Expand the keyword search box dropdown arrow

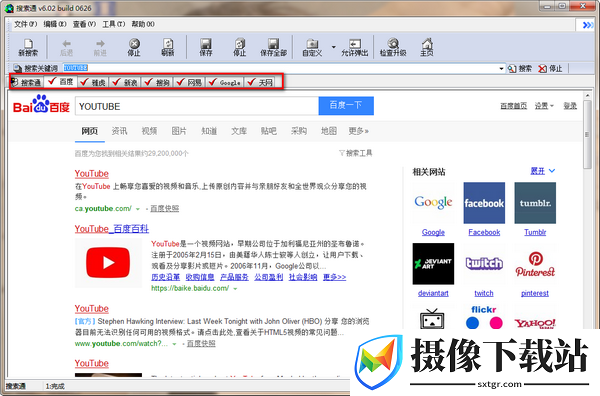click(501, 68)
